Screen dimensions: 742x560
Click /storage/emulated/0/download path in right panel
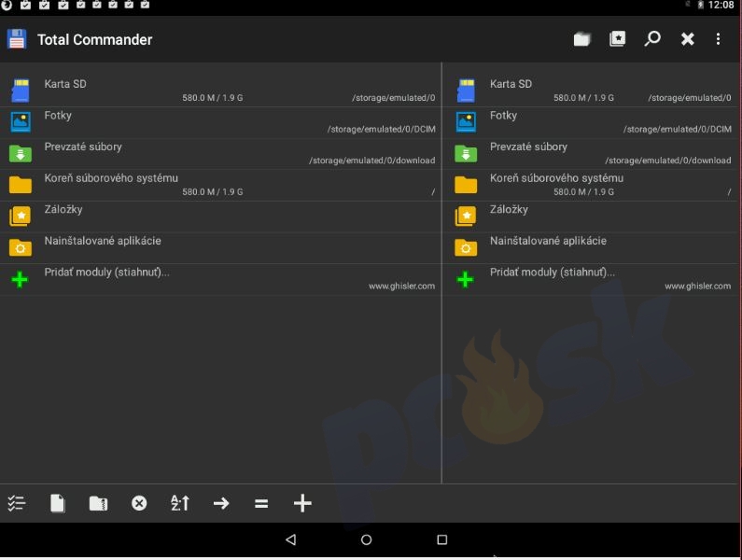(x=668, y=161)
